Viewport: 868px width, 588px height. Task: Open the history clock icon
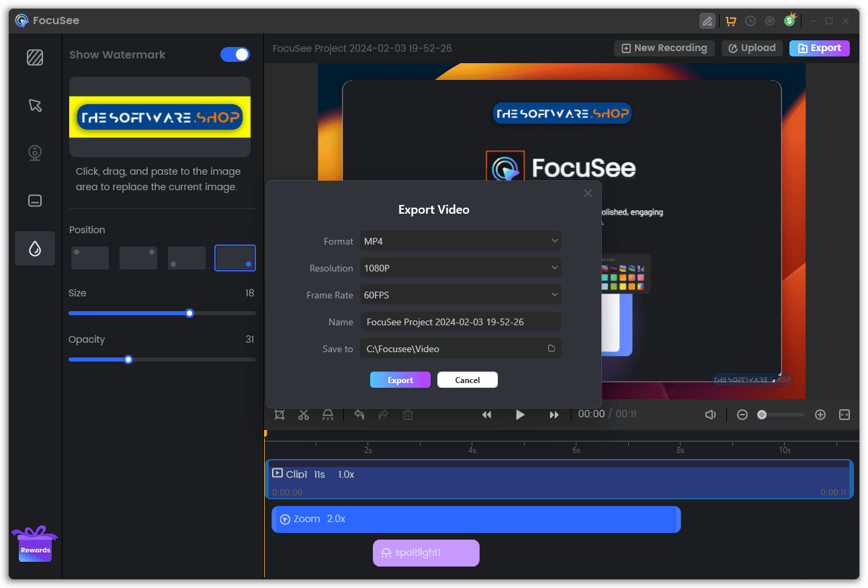[x=750, y=21]
